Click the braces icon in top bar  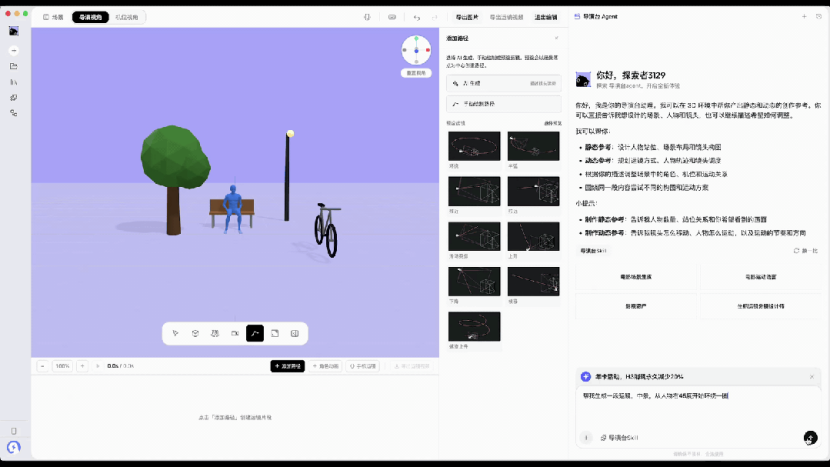pos(367,17)
